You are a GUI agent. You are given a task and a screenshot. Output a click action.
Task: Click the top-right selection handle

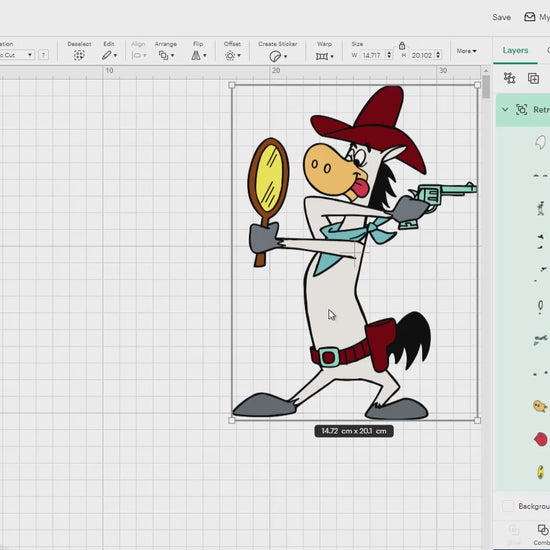(x=477, y=85)
